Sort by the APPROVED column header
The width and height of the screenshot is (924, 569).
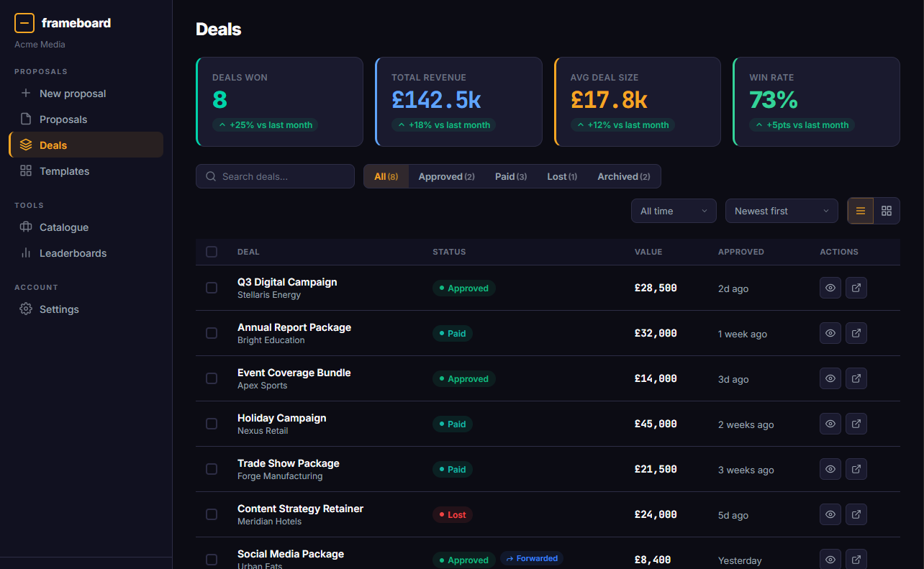coord(741,252)
